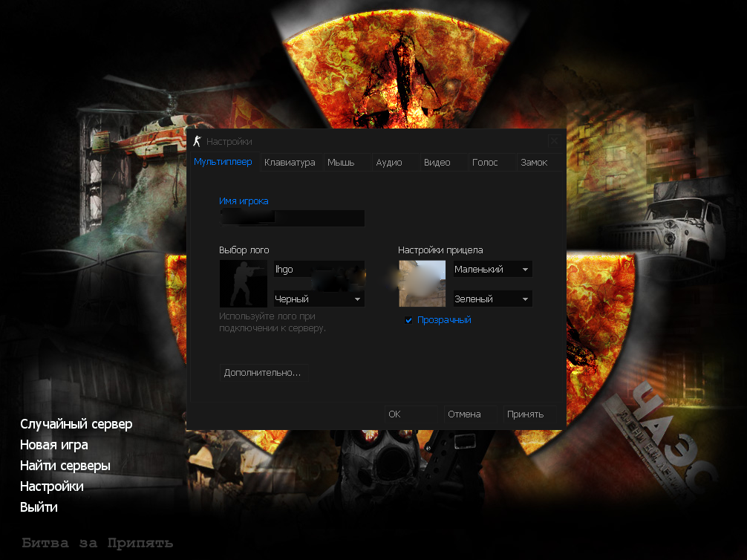The image size is (747, 560).
Task: Choose Найти серверы in the main menu
Action: pyautogui.click(x=65, y=466)
